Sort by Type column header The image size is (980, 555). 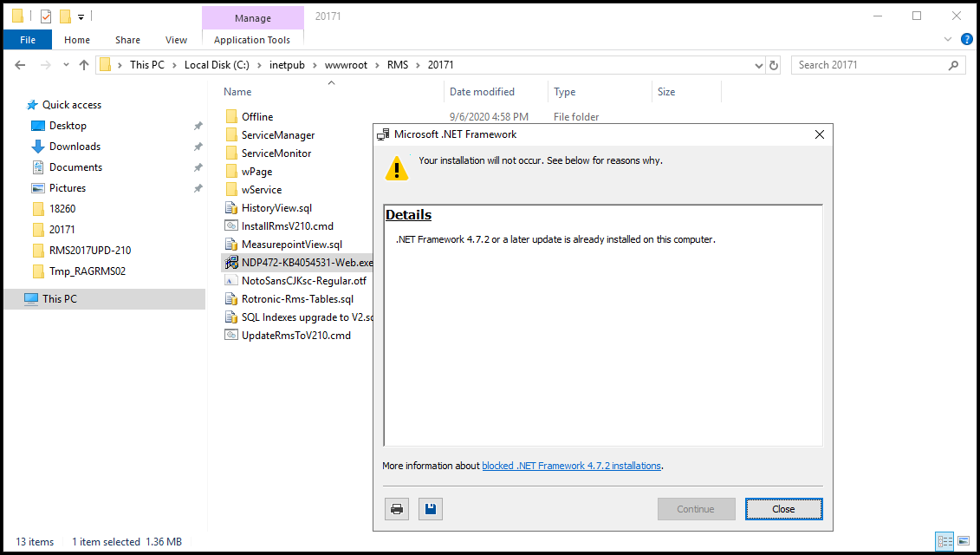[564, 92]
